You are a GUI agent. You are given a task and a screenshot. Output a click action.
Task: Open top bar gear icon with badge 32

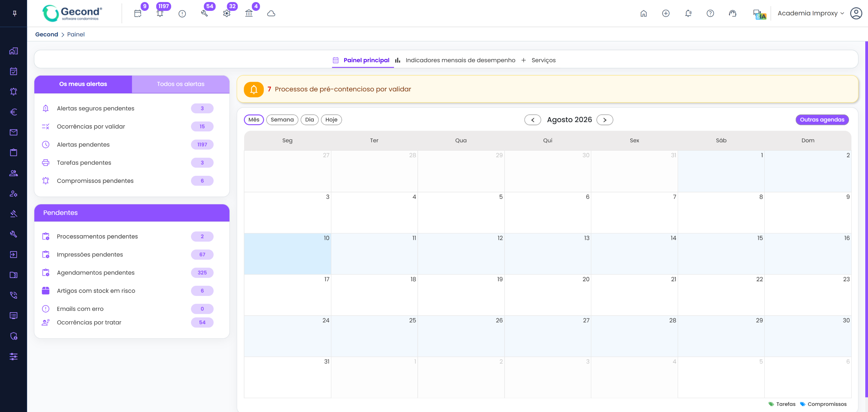[227, 14]
